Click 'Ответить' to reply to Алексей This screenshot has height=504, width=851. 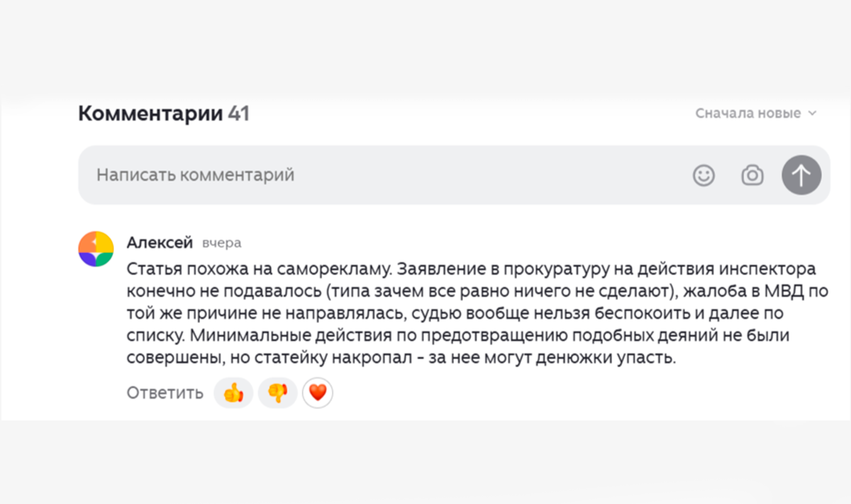click(x=164, y=392)
